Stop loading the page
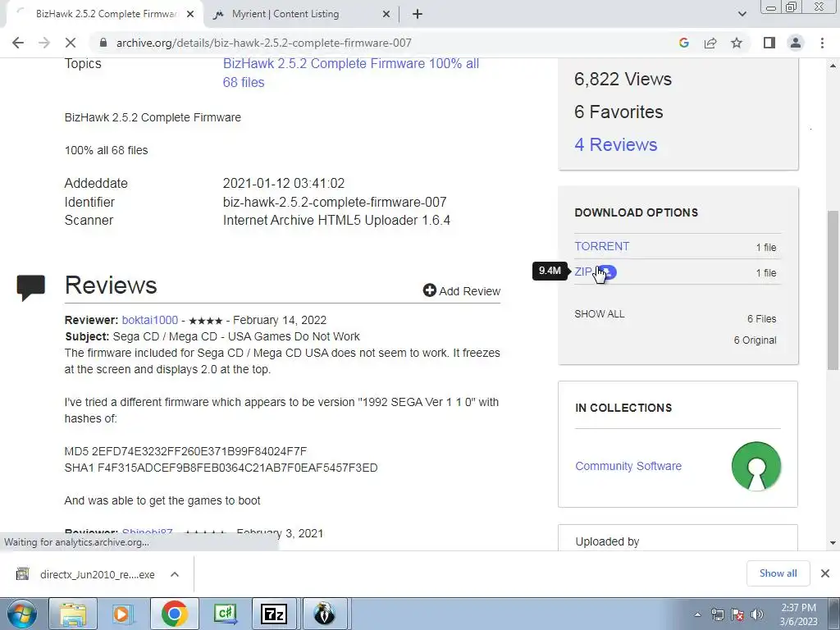840x630 pixels. point(71,43)
